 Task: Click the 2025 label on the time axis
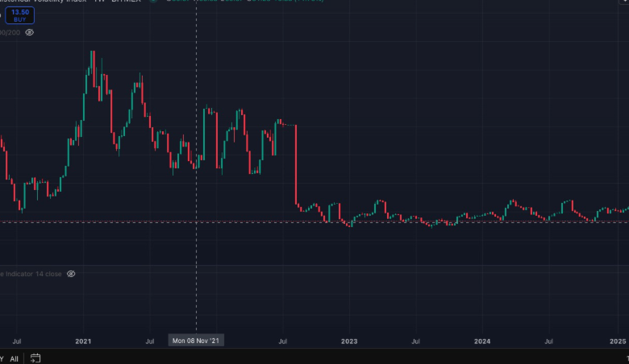[618, 341]
